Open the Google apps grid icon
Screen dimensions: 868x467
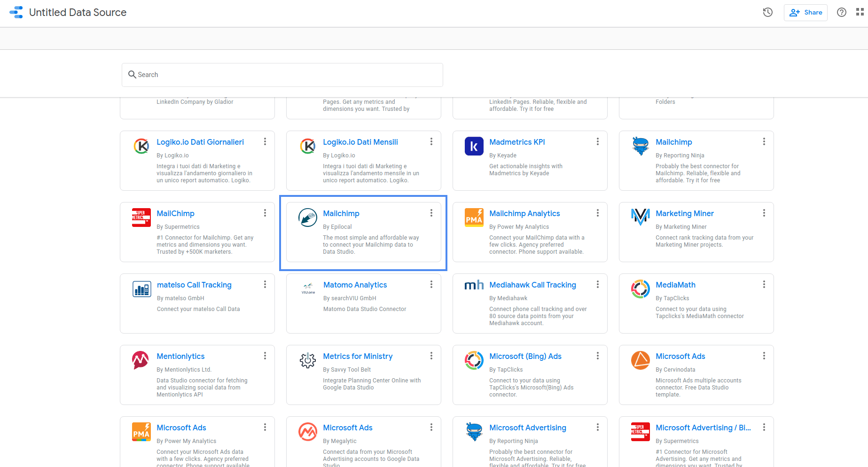tap(859, 12)
